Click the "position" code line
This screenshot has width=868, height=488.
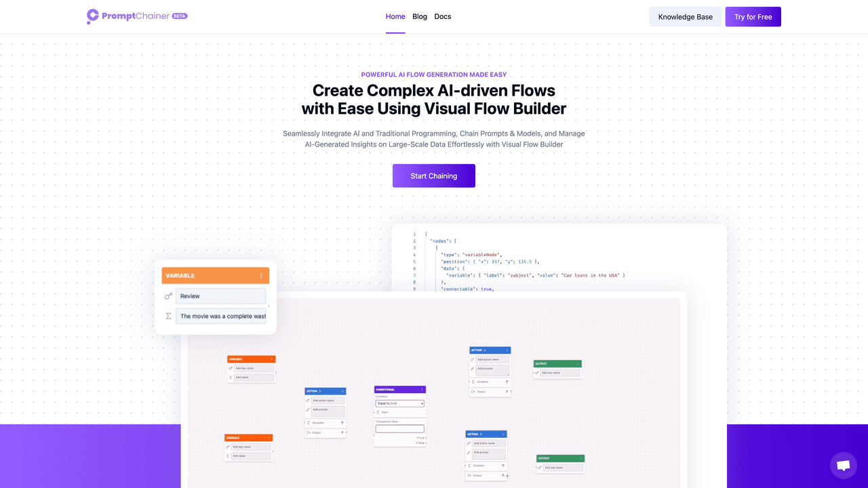click(x=490, y=262)
